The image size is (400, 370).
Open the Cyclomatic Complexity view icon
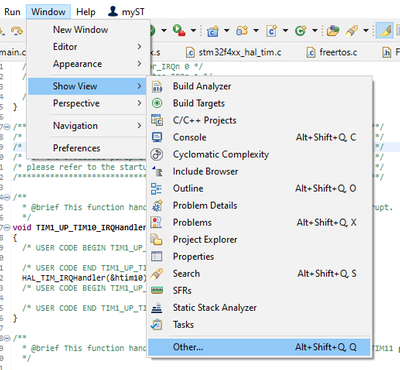157,154
